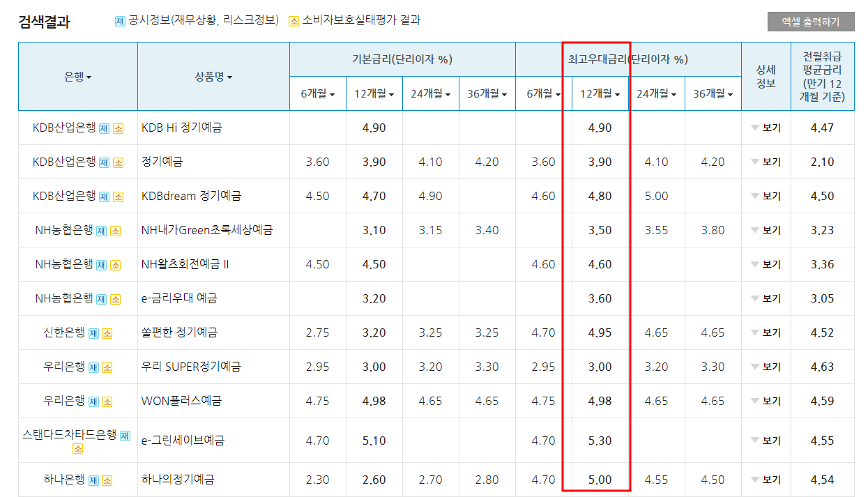Open 소 icon in NH왈츠회전예금 II row
This screenshot has width=868, height=497.
pos(115,265)
